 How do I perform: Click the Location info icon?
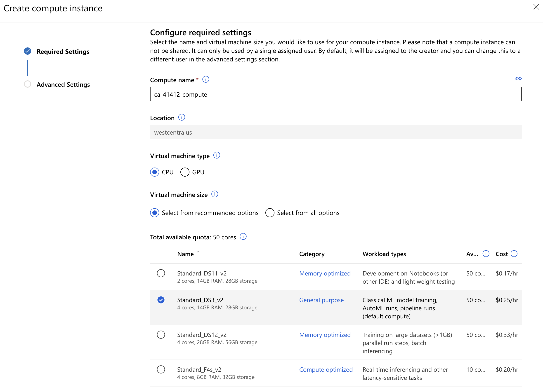click(182, 117)
